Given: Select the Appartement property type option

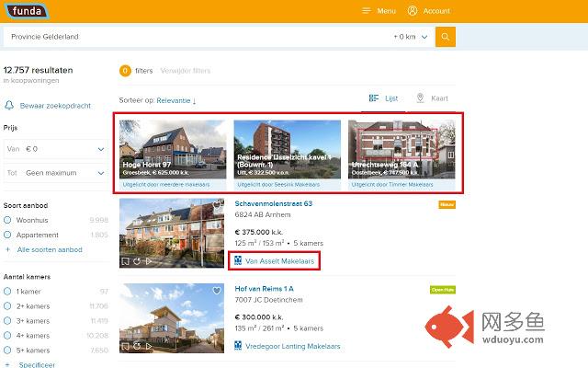Looking at the screenshot, I should [x=8, y=235].
